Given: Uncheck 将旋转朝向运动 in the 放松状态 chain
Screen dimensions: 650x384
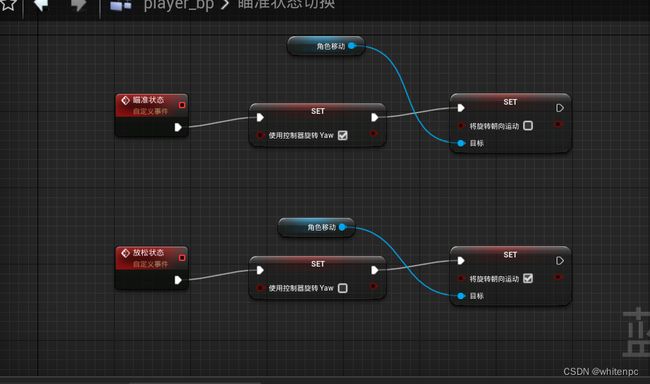Looking at the screenshot, I should pyautogui.click(x=528, y=278).
